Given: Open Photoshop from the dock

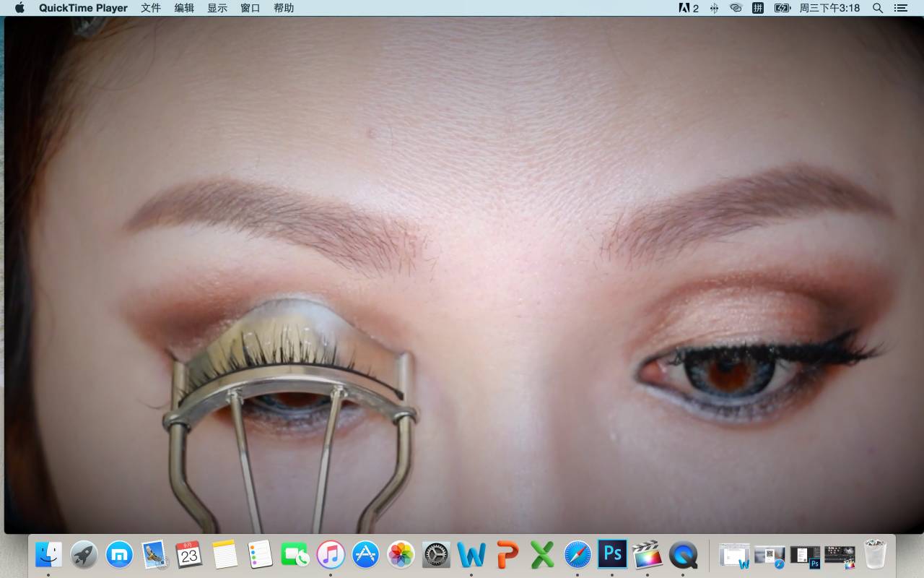Looking at the screenshot, I should [612, 554].
